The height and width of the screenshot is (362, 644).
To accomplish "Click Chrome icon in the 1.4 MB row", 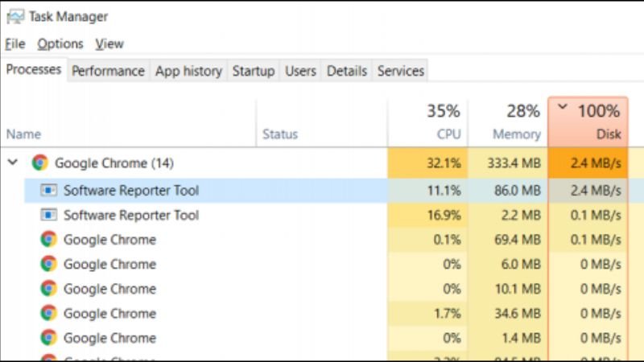I will pos(48,338).
